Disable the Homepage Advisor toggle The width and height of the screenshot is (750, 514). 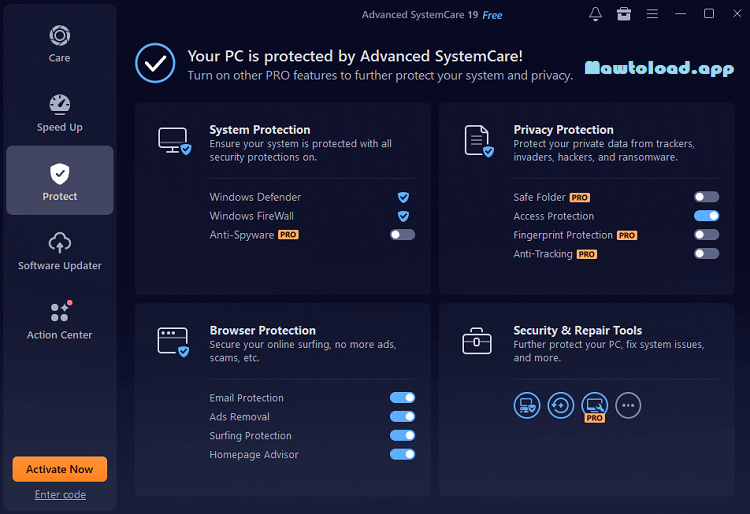coord(402,454)
